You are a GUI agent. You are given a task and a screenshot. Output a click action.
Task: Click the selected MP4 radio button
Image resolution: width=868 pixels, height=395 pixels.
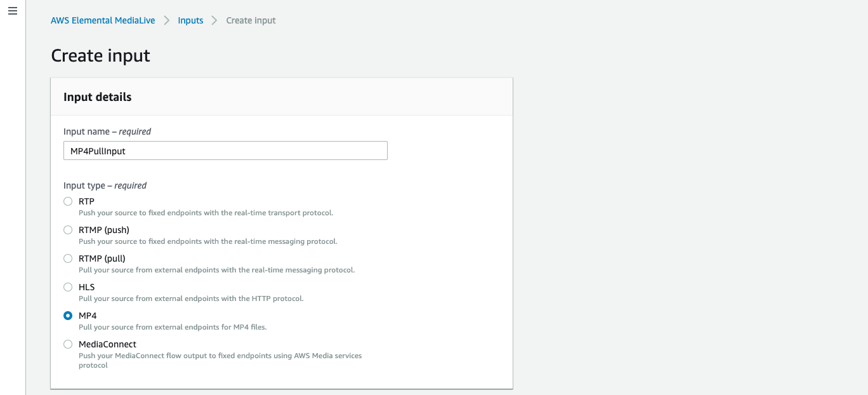68,316
